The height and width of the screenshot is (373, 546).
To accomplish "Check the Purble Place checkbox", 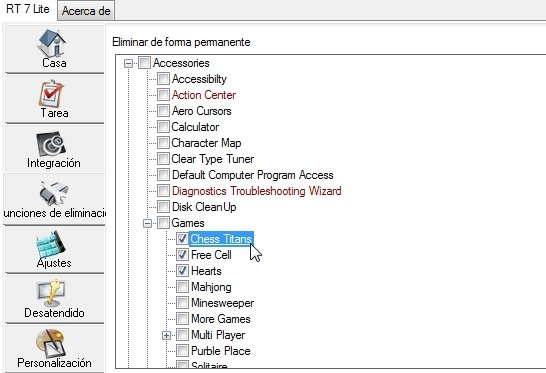I will 182,351.
